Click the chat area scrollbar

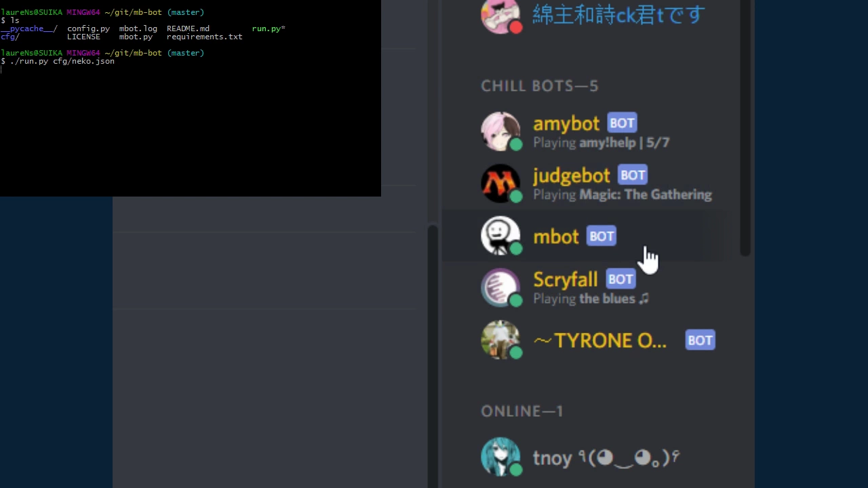433,356
